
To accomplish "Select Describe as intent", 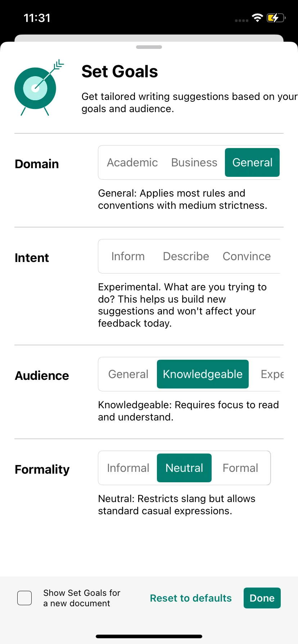I will 186,256.
